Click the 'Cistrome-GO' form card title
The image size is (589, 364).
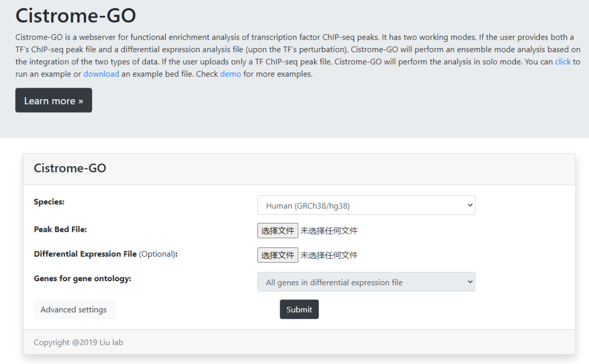point(70,168)
